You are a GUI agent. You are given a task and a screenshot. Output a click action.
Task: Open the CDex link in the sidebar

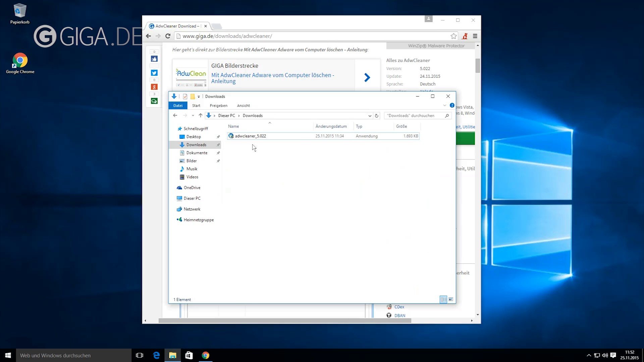click(x=399, y=307)
